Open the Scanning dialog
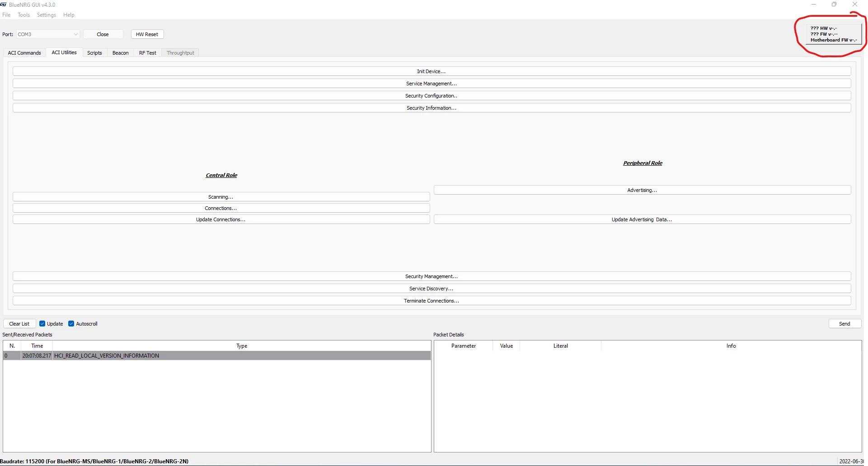This screenshot has width=868, height=466. [221, 197]
